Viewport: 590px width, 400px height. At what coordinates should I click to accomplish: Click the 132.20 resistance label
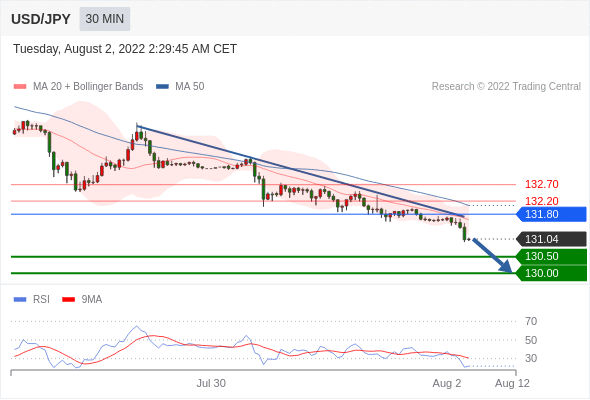(541, 201)
